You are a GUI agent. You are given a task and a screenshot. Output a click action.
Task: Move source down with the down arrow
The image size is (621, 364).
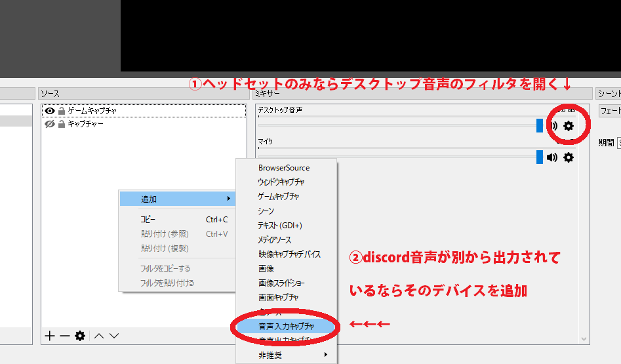(x=114, y=336)
